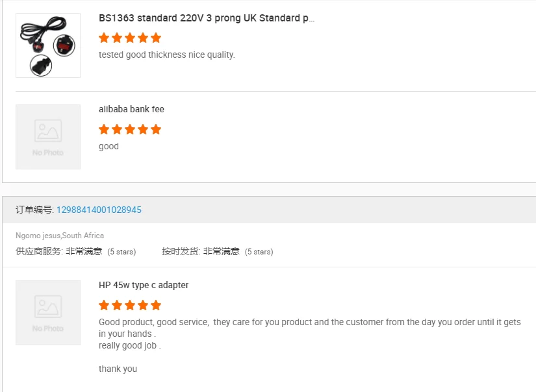Click the "tested good thickness nice quality" review text
The width and height of the screenshot is (536, 392).
point(166,55)
